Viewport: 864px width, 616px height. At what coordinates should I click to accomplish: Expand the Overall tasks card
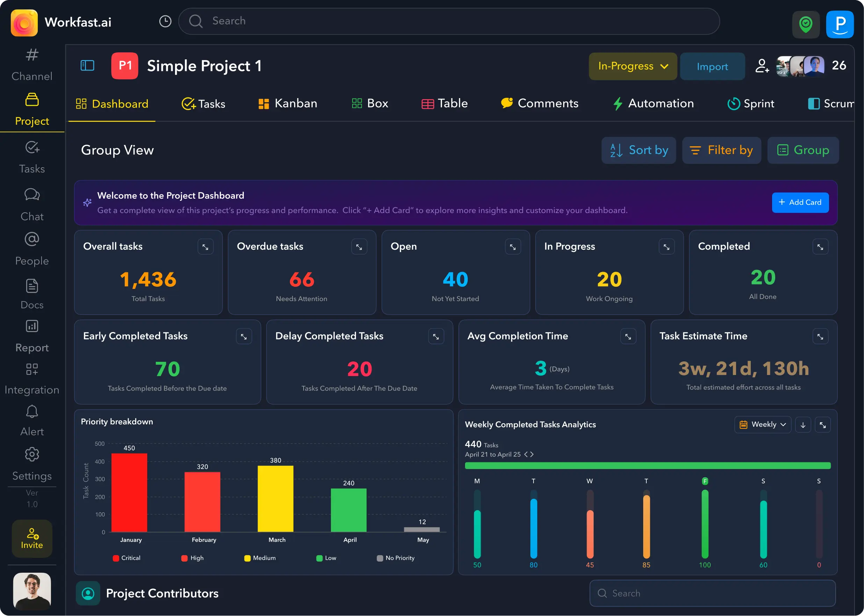[205, 247]
